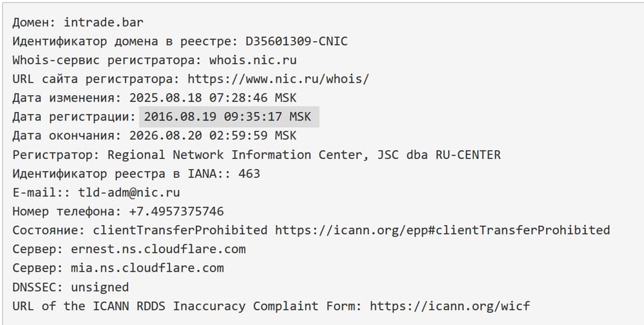Open the https://www.nic.ru/whois/ registrar URL

(x=278, y=79)
